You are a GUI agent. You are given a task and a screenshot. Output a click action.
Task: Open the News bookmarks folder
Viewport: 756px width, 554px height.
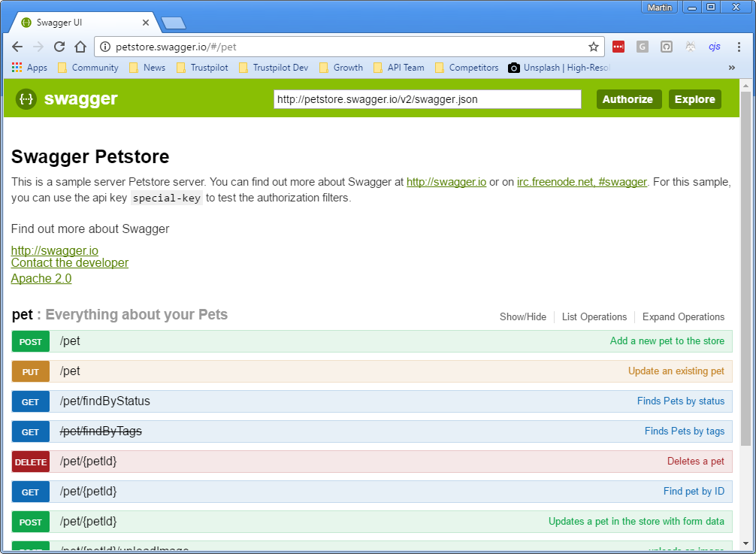pos(147,68)
